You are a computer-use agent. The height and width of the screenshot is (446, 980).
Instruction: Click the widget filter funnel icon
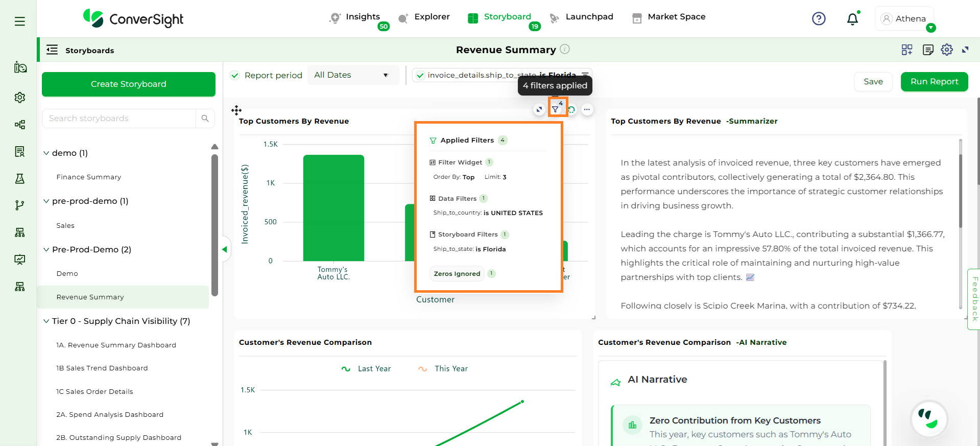tap(555, 109)
